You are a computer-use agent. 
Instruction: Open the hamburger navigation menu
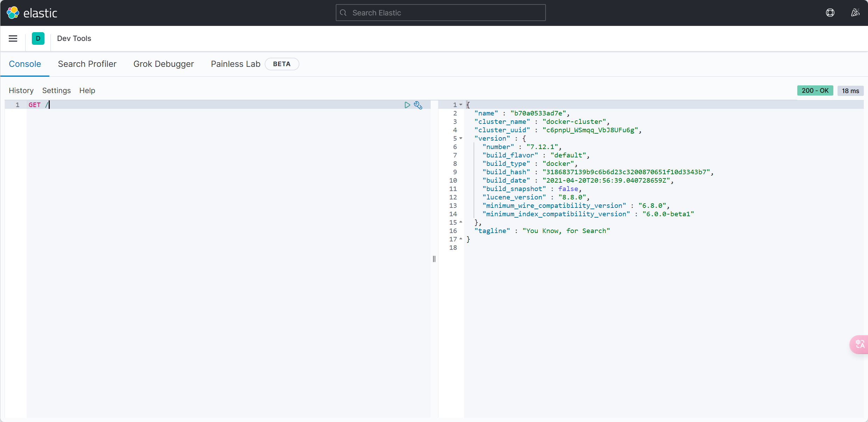coord(13,38)
